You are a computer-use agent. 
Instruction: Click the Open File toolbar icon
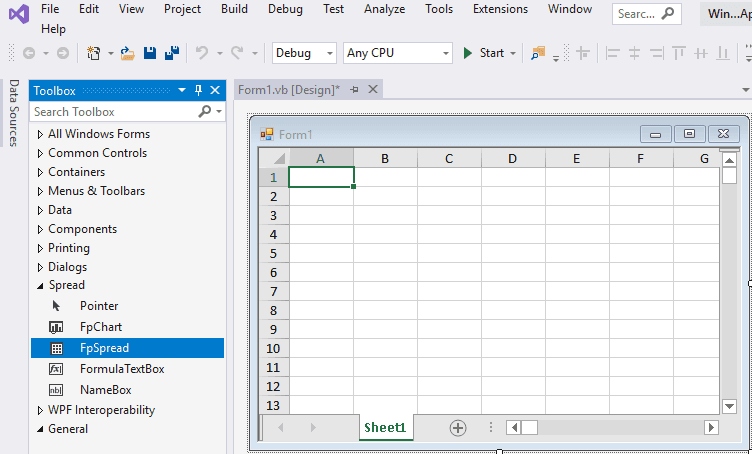coord(127,53)
